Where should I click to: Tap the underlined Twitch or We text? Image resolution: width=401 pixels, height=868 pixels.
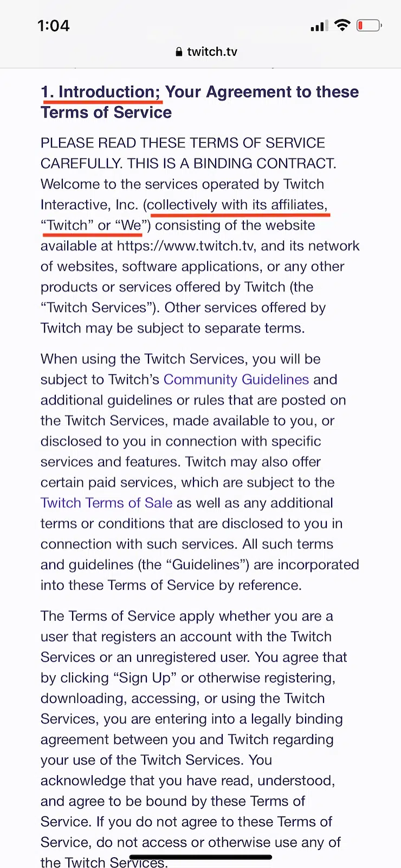91,225
